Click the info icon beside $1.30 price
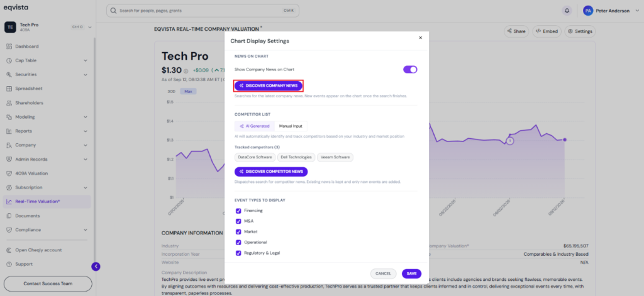 [x=186, y=70]
